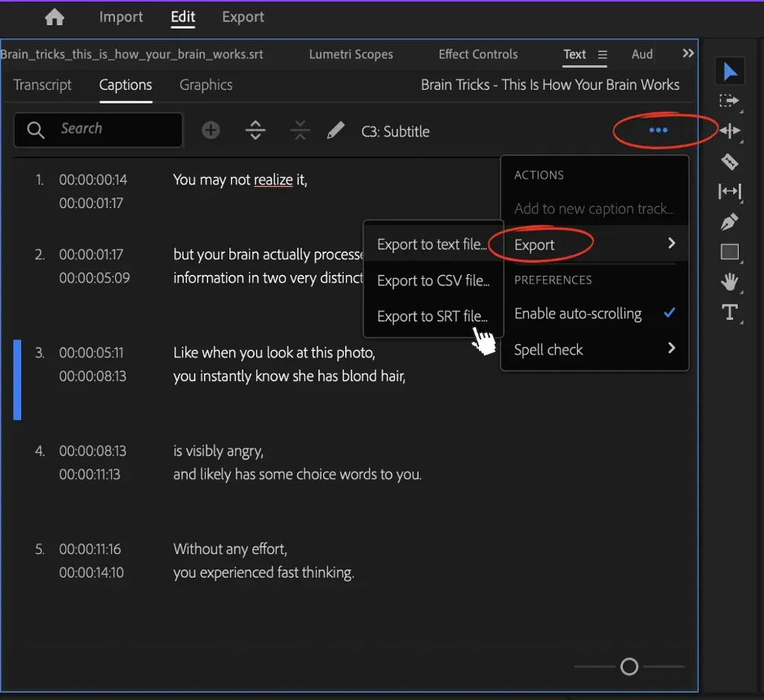Open the Aud panel tab
The height and width of the screenshot is (700, 764).
pyautogui.click(x=642, y=54)
